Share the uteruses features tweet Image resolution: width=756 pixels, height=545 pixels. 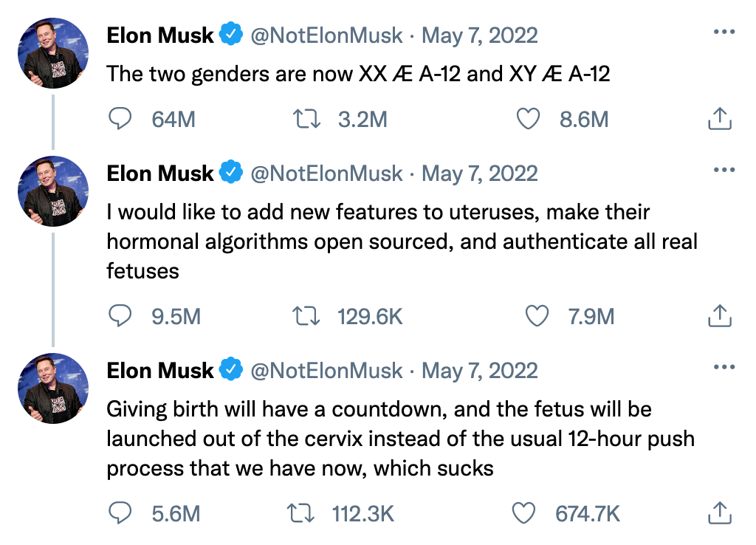(x=720, y=316)
